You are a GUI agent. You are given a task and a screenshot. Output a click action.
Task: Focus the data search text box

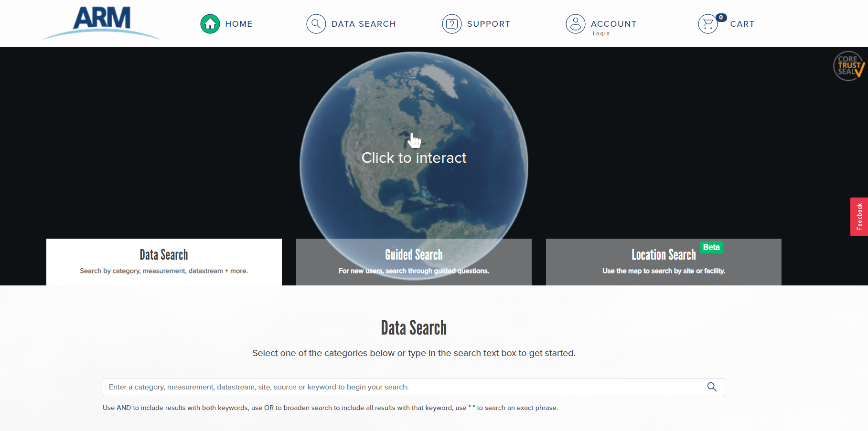coord(414,387)
